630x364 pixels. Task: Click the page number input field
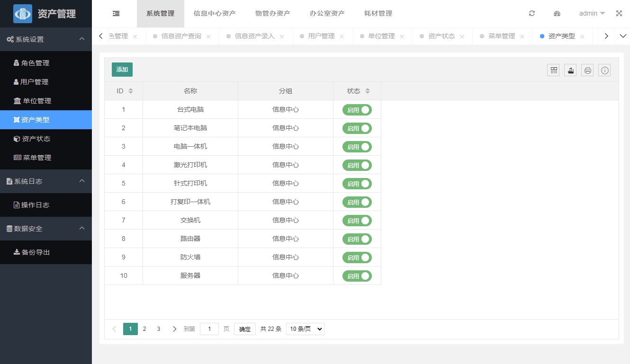point(209,329)
